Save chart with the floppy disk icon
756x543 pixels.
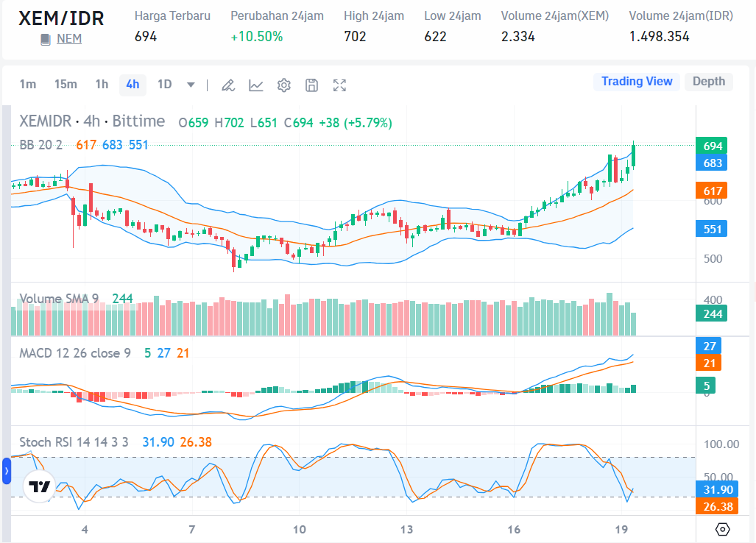pyautogui.click(x=312, y=85)
